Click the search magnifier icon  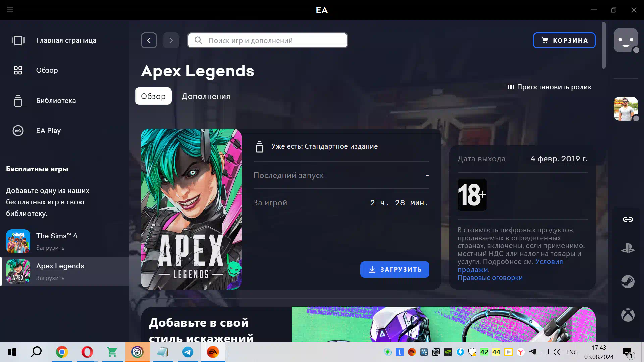coord(198,40)
